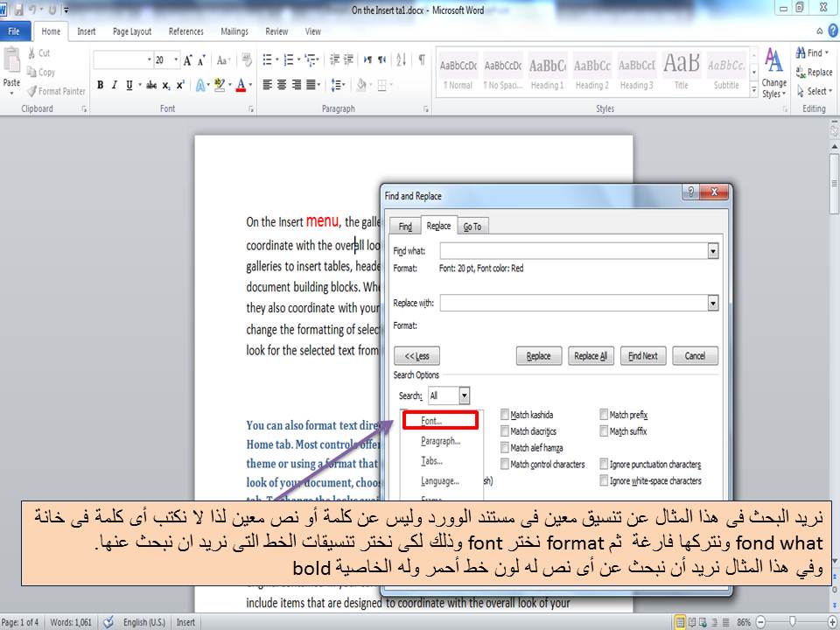Open the Page Layout ribbon tab
The width and height of the screenshot is (840, 630).
tap(132, 31)
